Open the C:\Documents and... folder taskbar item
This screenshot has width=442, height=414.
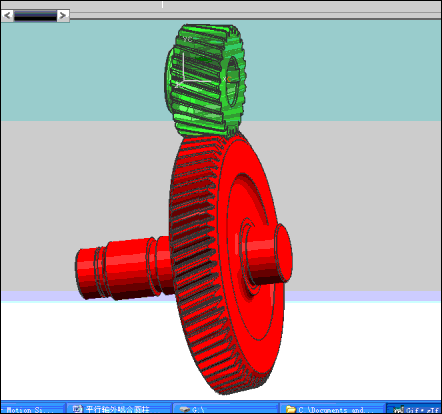(332, 409)
